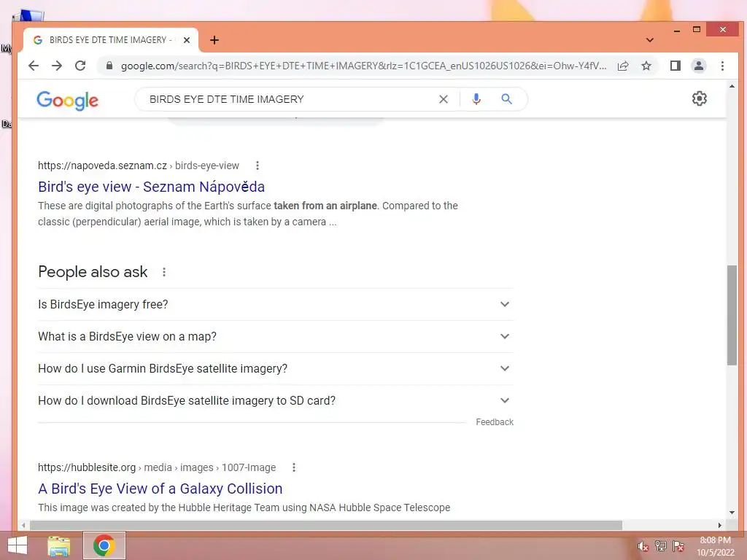The image size is (747, 560).
Task: Start a voice search with microphone
Action: pyautogui.click(x=476, y=99)
